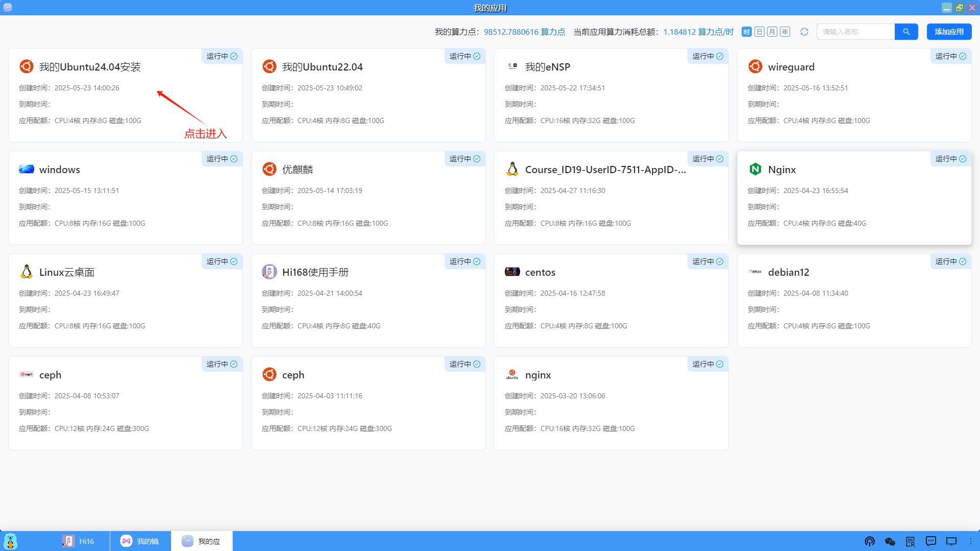Select daily 日 consumption unit
The image size is (980, 551).
click(759, 32)
